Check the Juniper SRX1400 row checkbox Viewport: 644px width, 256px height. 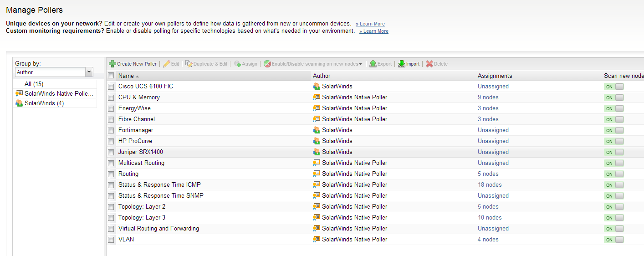coord(111,152)
